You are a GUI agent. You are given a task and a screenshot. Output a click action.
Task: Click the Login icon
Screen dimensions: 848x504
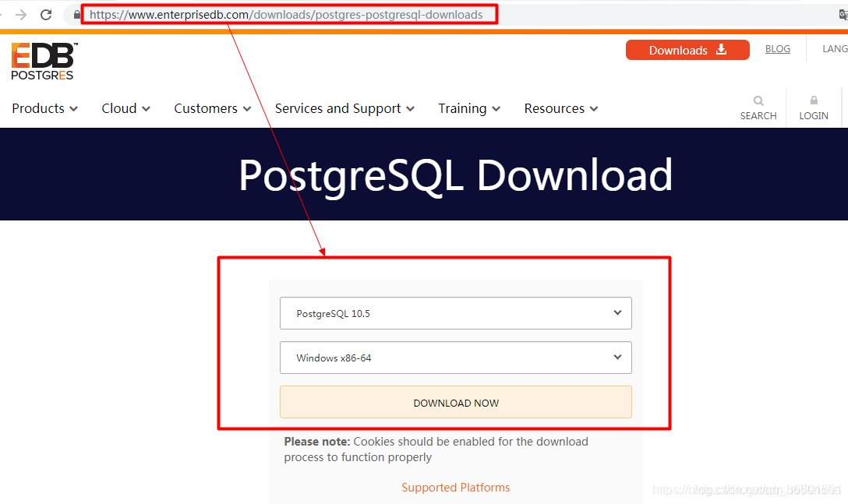[813, 107]
